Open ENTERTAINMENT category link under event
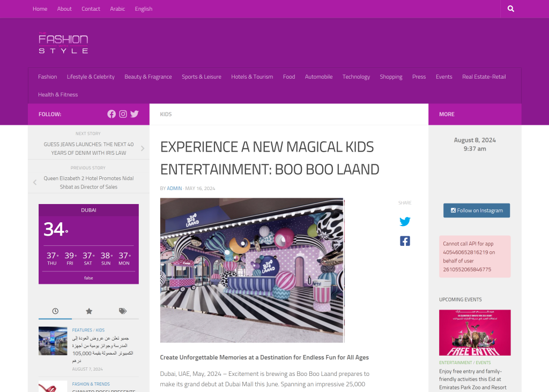Image resolution: width=549 pixels, height=392 pixels. tap(456, 363)
